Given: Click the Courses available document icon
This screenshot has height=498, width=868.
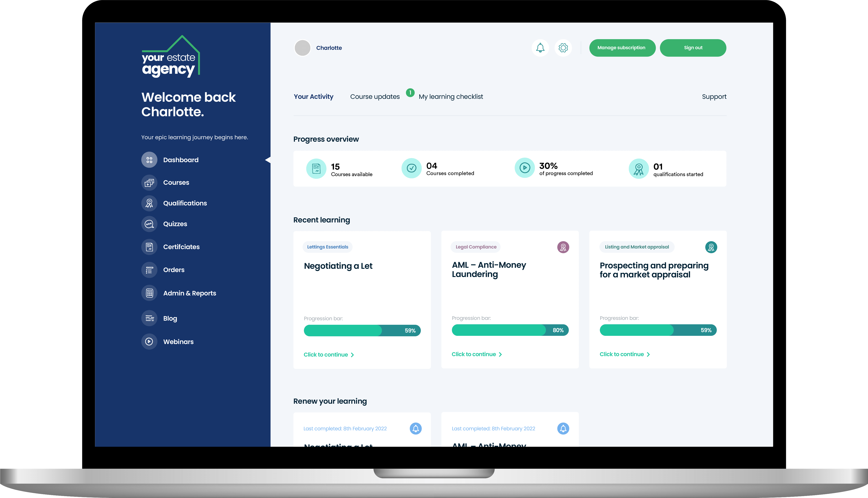Looking at the screenshot, I should (316, 168).
